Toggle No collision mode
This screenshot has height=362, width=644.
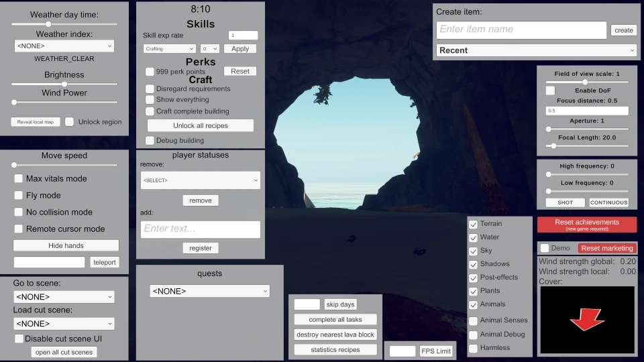point(19,212)
